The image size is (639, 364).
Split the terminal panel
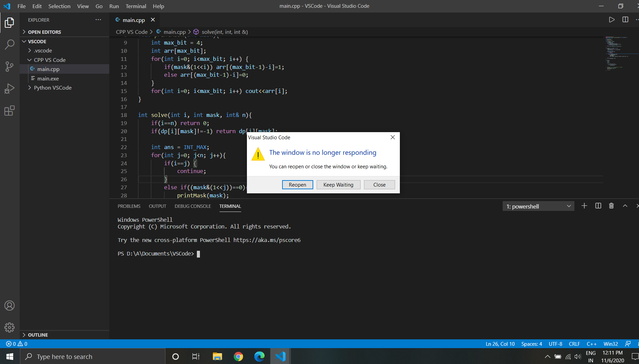tap(598, 206)
